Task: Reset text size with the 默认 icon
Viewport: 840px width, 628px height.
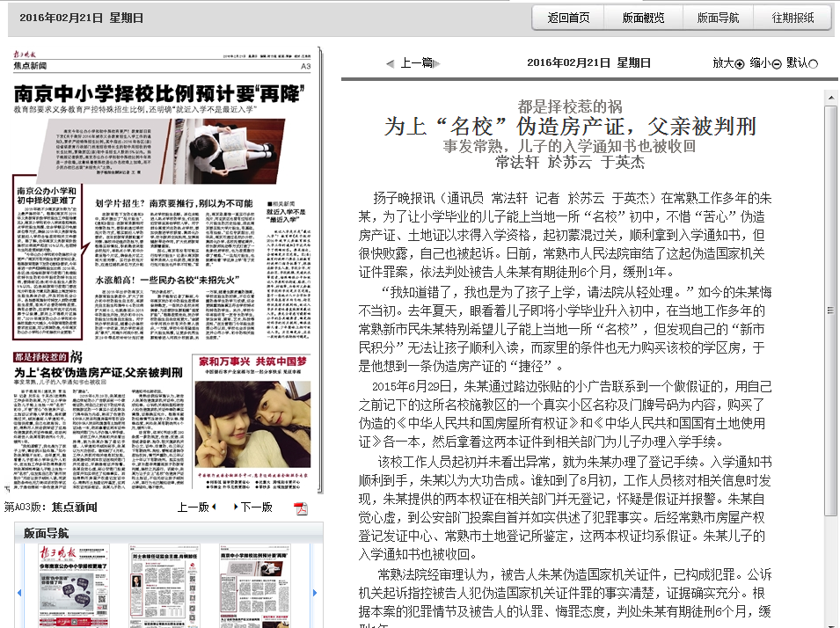Action: point(814,64)
